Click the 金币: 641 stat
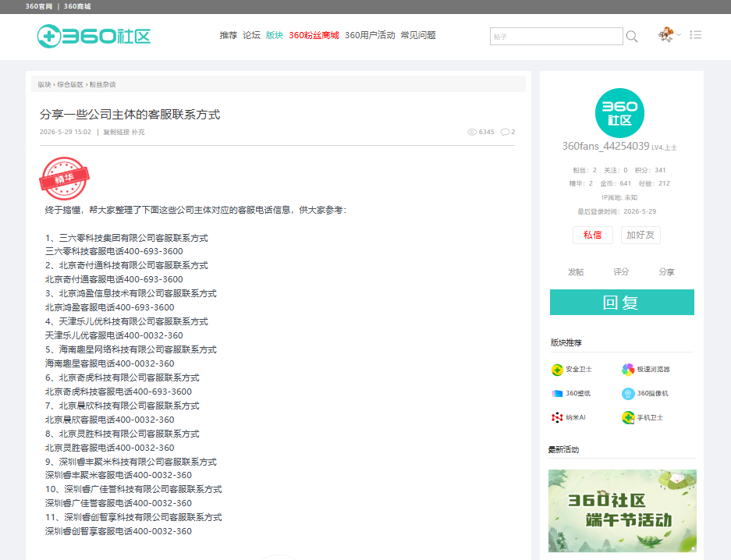Viewport: 731px width, 560px height. pos(616,183)
